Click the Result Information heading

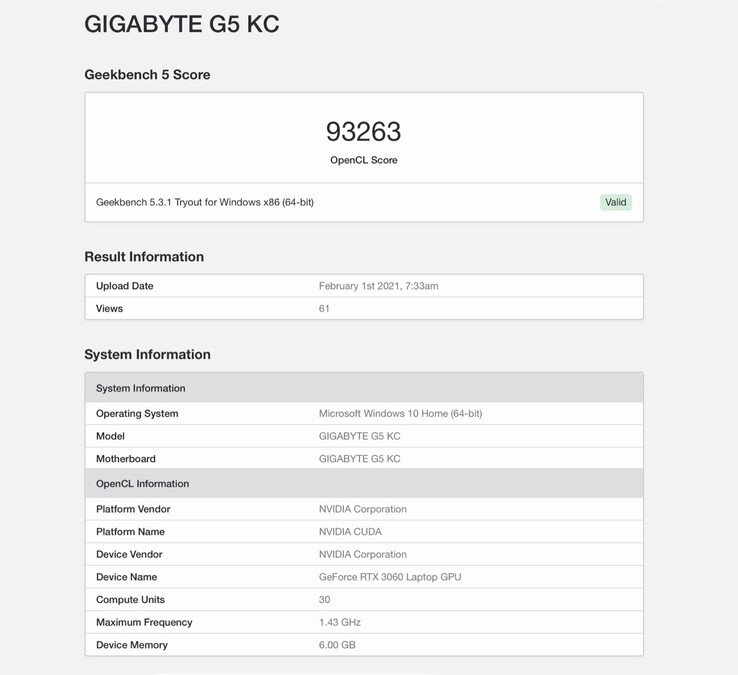144,257
